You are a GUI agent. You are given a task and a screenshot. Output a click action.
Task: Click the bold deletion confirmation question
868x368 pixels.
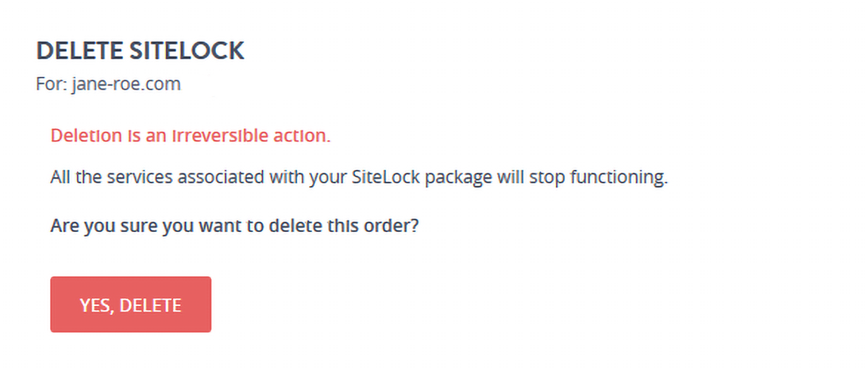[235, 228]
